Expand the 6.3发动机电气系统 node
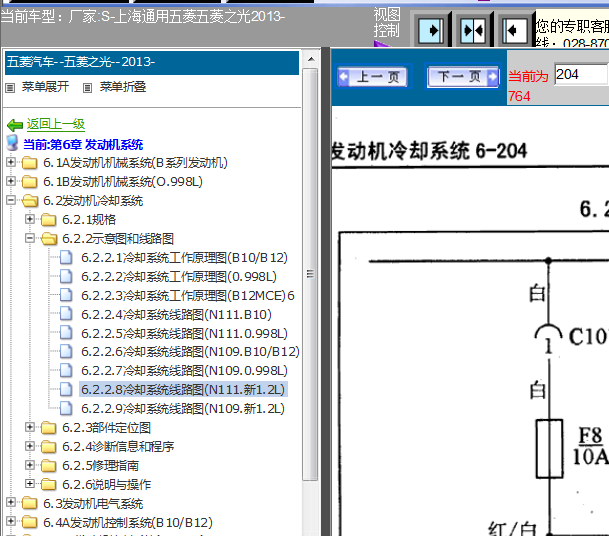This screenshot has height=536, width=609. (11, 503)
